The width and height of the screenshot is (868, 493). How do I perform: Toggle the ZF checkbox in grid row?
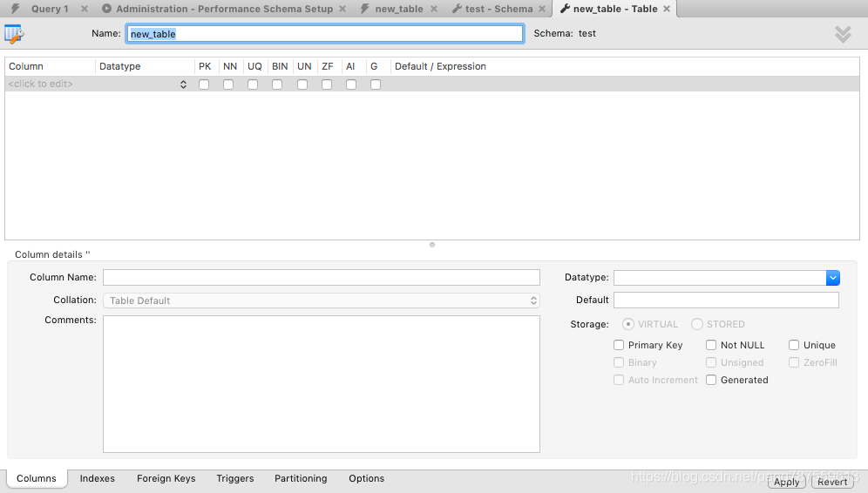327,84
